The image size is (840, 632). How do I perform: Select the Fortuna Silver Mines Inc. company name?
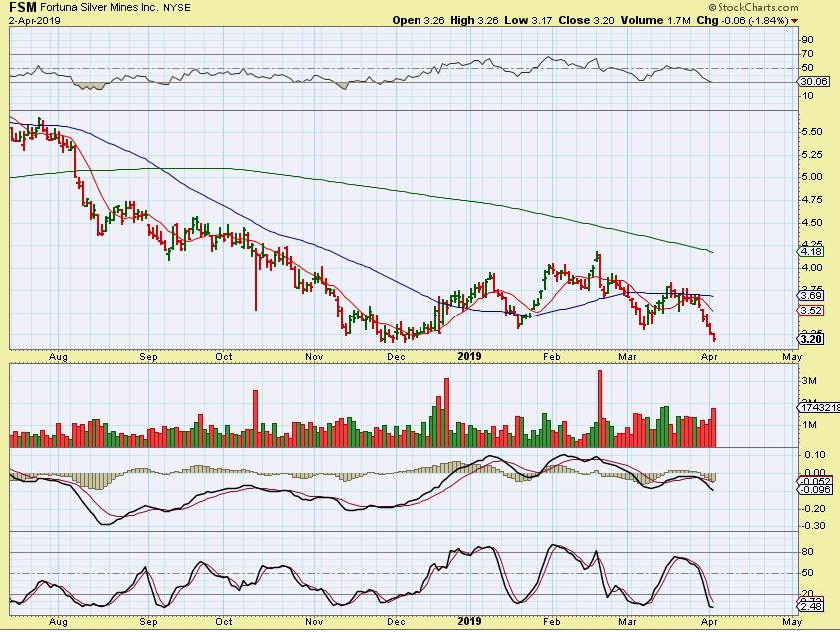99,8
